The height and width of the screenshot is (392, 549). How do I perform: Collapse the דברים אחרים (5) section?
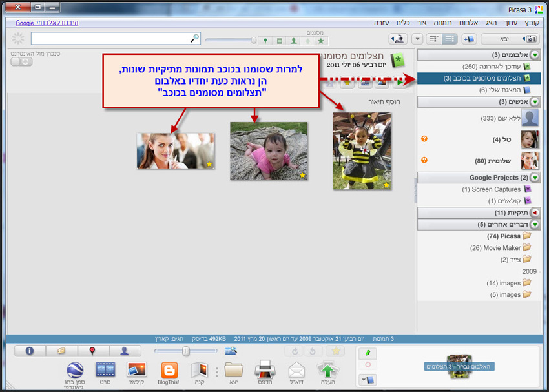coord(535,224)
